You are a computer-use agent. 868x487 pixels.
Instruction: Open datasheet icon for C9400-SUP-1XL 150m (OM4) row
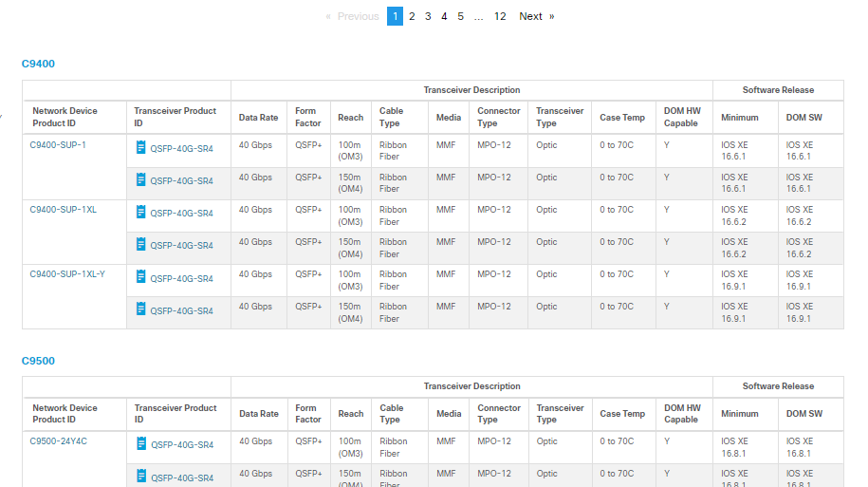140,244
